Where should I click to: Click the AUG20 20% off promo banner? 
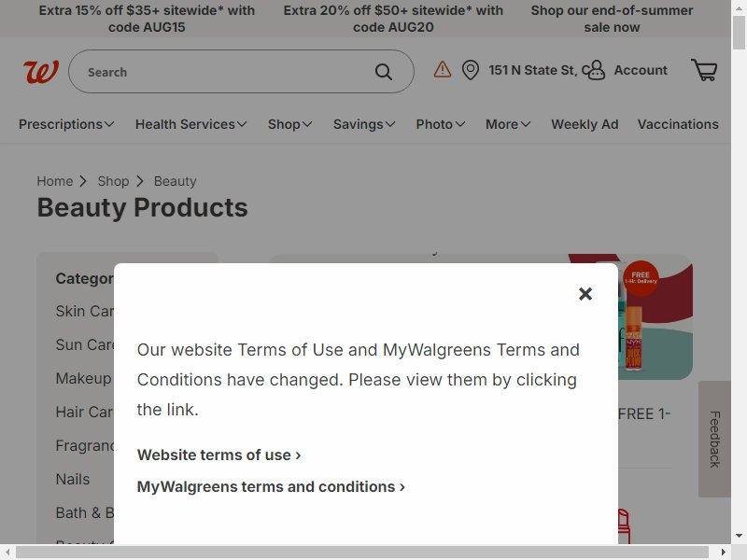pyautogui.click(x=393, y=19)
